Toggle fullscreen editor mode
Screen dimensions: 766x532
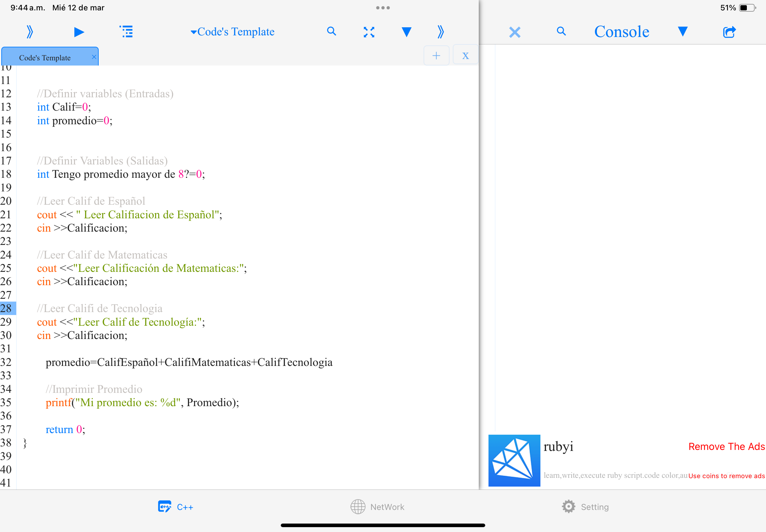click(369, 32)
